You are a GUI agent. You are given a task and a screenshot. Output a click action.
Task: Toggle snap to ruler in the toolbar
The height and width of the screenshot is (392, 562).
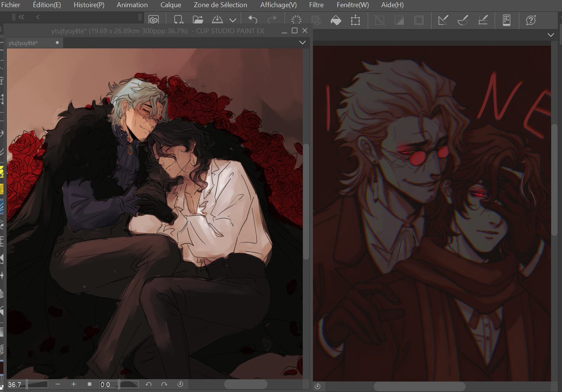tap(442, 20)
